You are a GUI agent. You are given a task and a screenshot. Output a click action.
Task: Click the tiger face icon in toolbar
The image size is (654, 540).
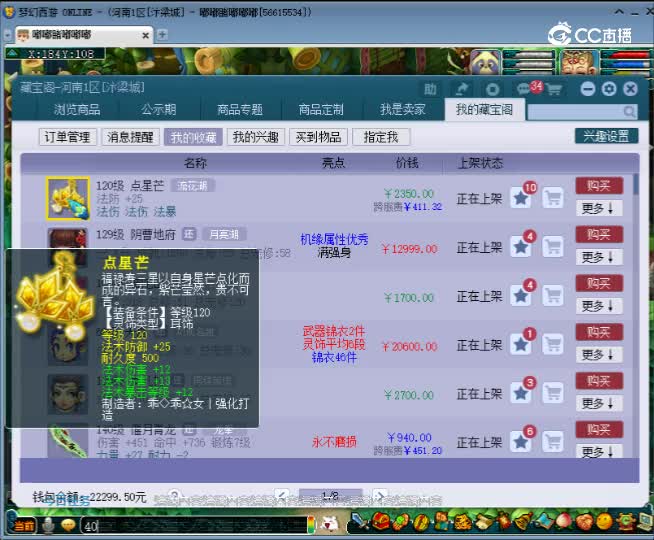(463, 522)
